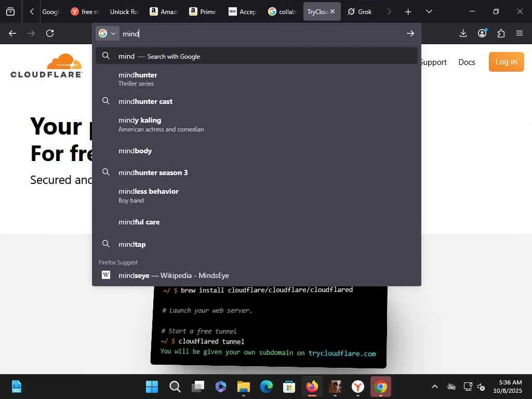Select the 'mindtap' suggestion
This screenshot has height=399, width=532.
[x=257, y=244]
